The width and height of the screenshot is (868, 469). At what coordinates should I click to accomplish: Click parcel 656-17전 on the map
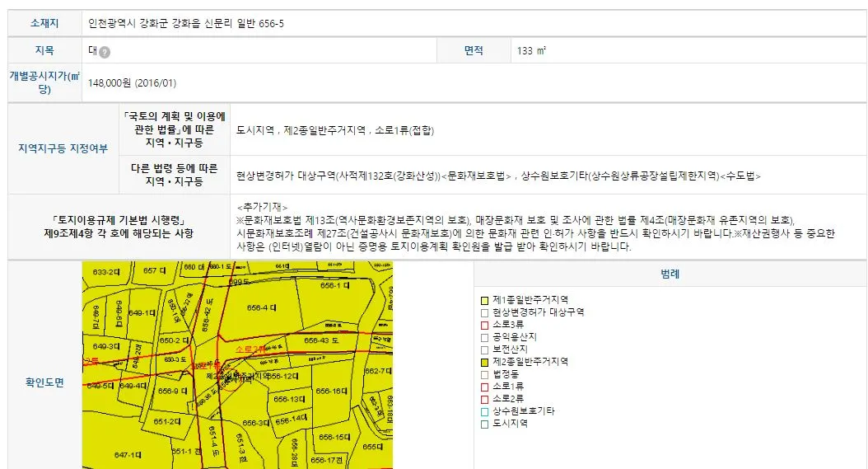[326, 460]
